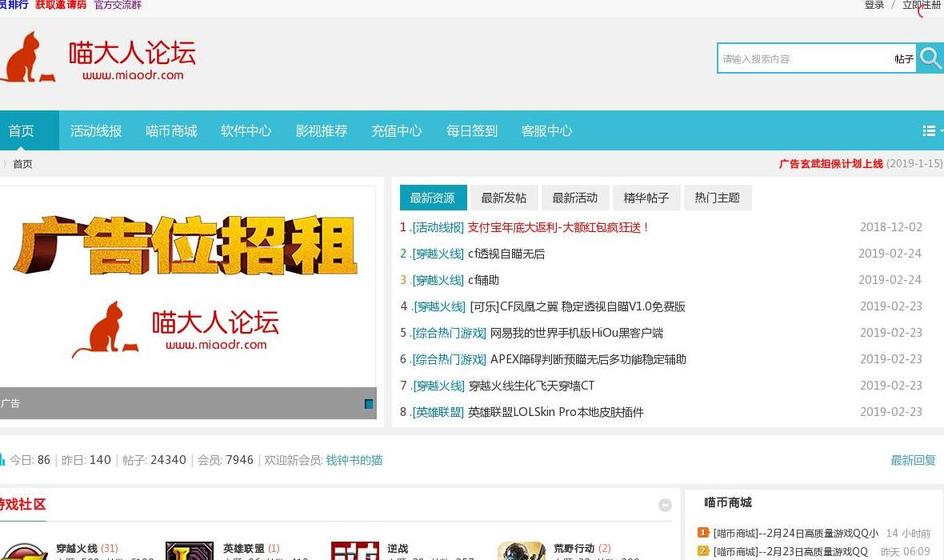Click 登录 link at top right
The height and width of the screenshot is (560, 944).
(874, 5)
